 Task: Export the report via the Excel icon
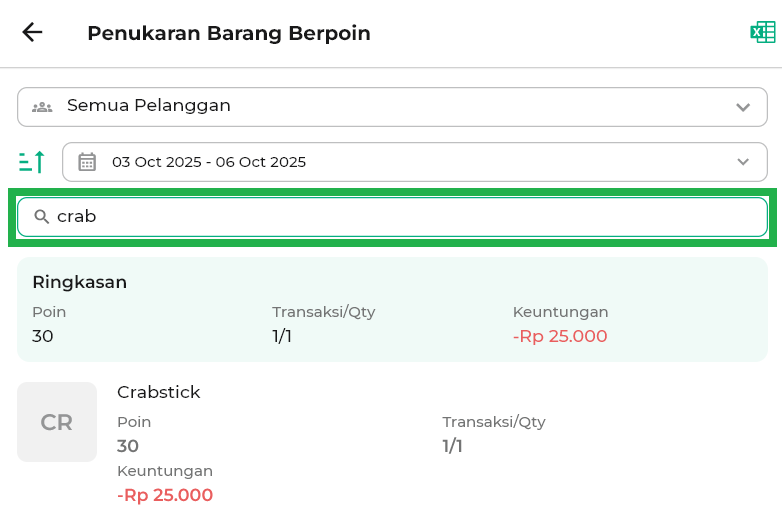(x=763, y=32)
